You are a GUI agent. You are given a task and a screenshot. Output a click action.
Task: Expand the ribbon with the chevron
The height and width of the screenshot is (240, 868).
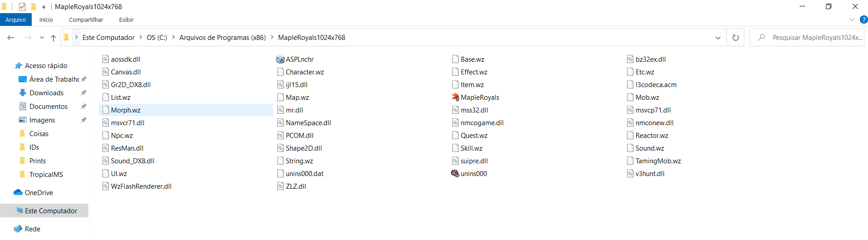coord(852,20)
